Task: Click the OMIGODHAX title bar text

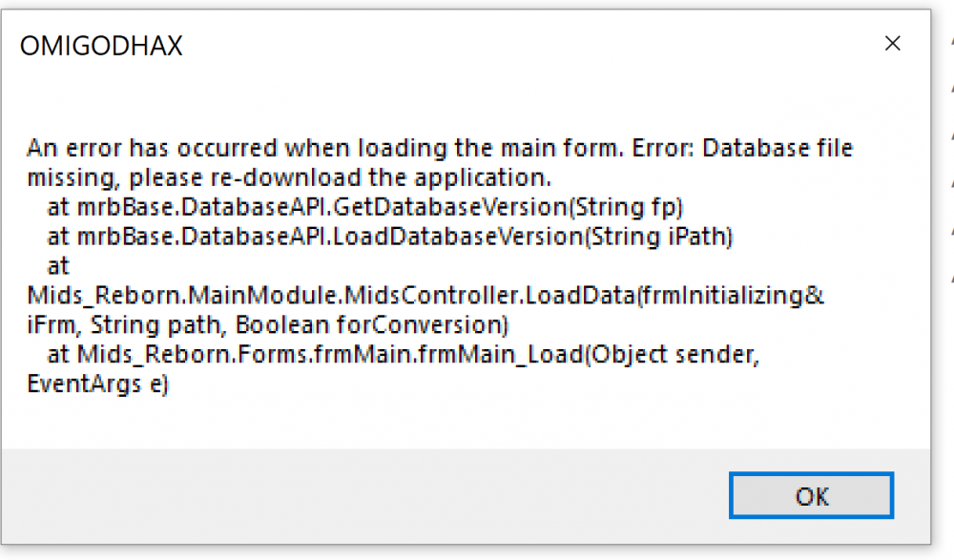Action: pyautogui.click(x=100, y=44)
